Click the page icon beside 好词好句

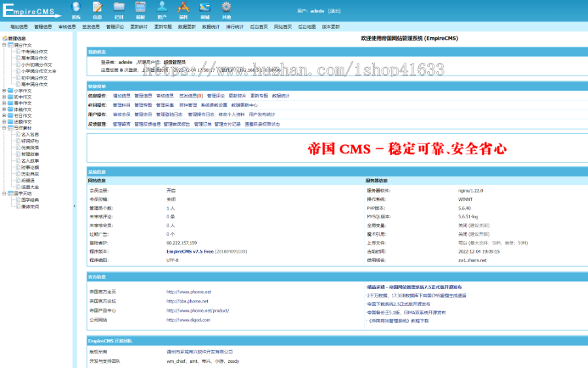tap(18, 141)
